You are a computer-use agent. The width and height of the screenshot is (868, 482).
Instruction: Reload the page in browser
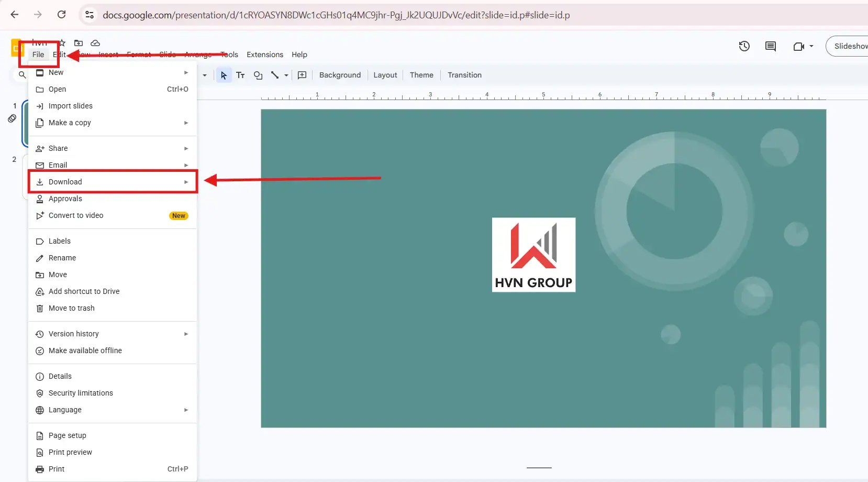click(x=61, y=15)
